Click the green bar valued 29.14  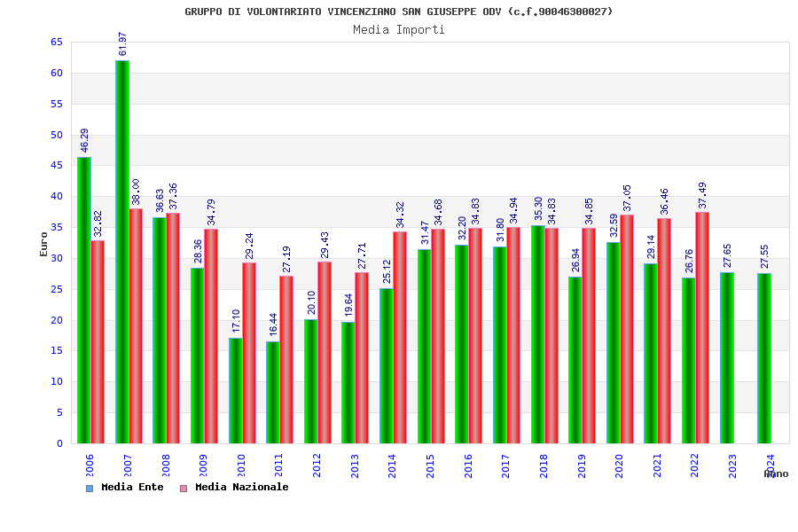[651, 353]
